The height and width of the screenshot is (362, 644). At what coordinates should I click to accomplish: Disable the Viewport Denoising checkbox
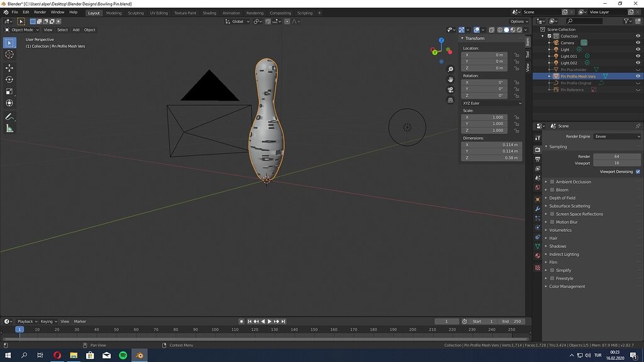tap(638, 171)
